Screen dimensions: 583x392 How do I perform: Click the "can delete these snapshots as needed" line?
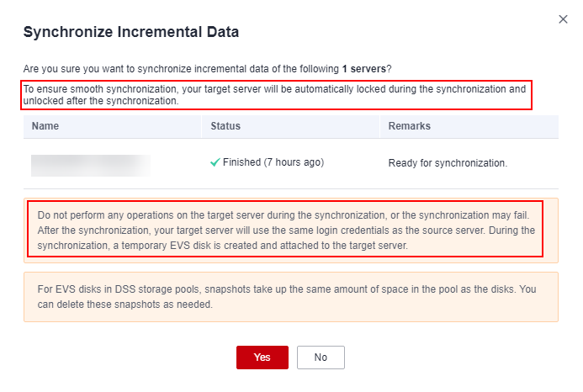coord(123,304)
